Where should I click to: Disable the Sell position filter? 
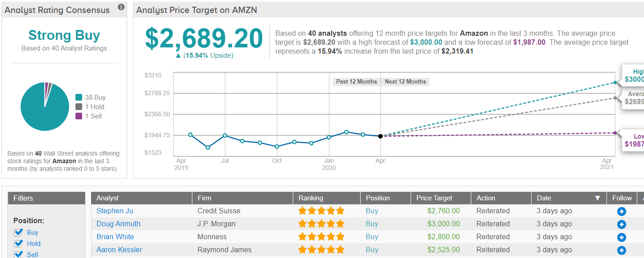(18, 254)
